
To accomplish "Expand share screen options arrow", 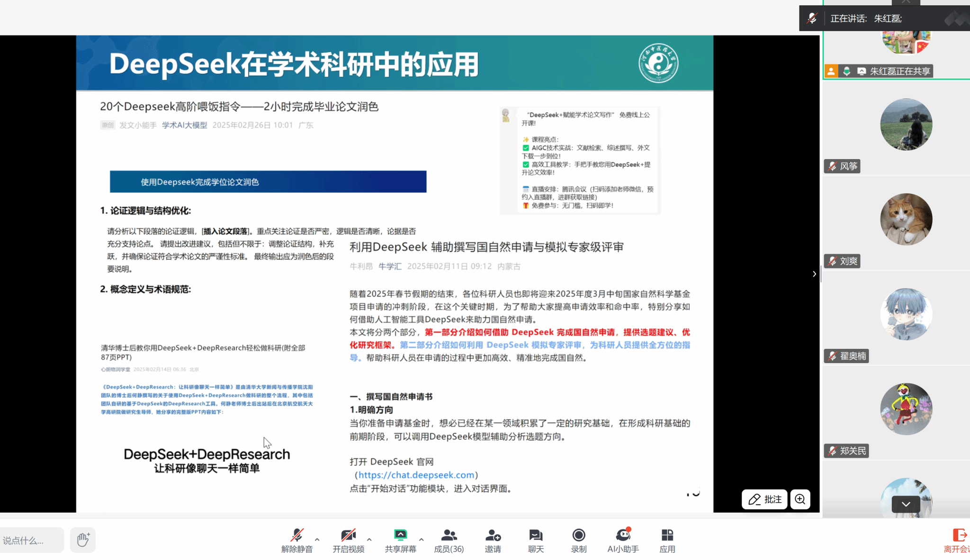I will tap(422, 539).
